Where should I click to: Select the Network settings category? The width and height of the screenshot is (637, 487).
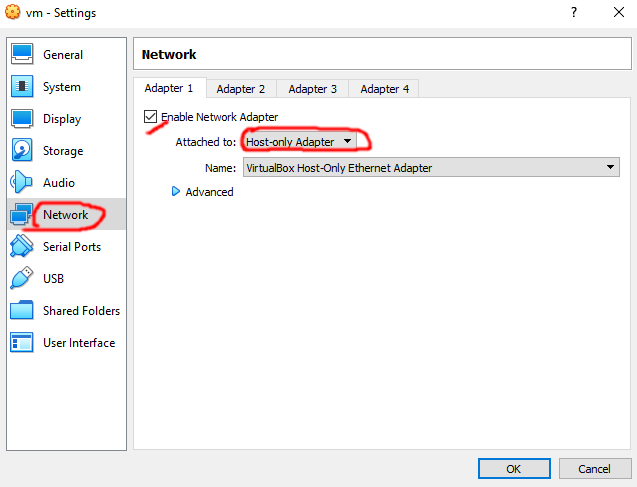pos(67,214)
